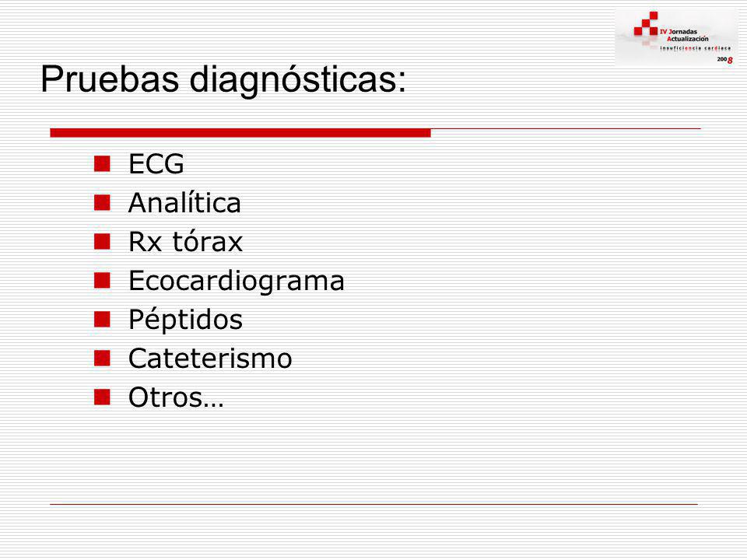The image size is (747, 560).
Task: Select the Ecocardiograma list item
Action: click(x=237, y=282)
